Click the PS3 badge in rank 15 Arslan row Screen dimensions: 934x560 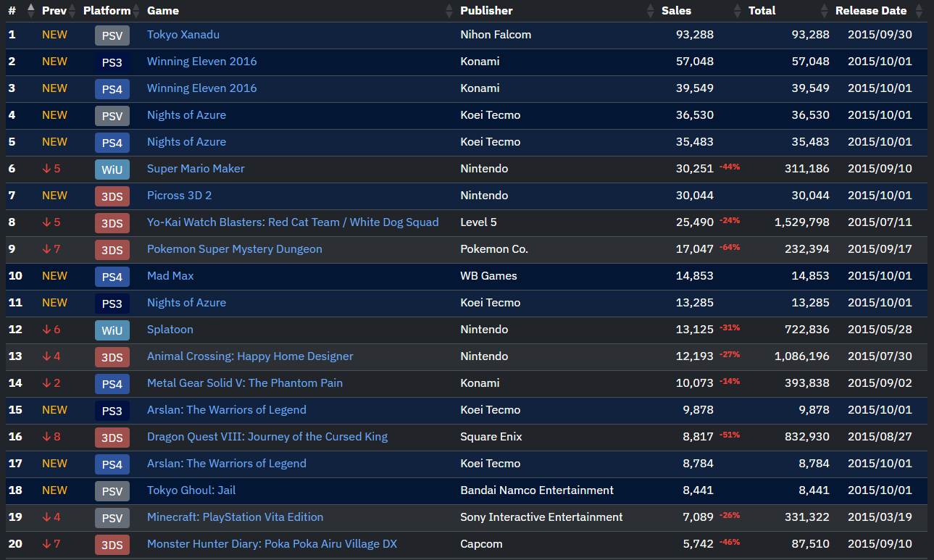[x=112, y=411]
